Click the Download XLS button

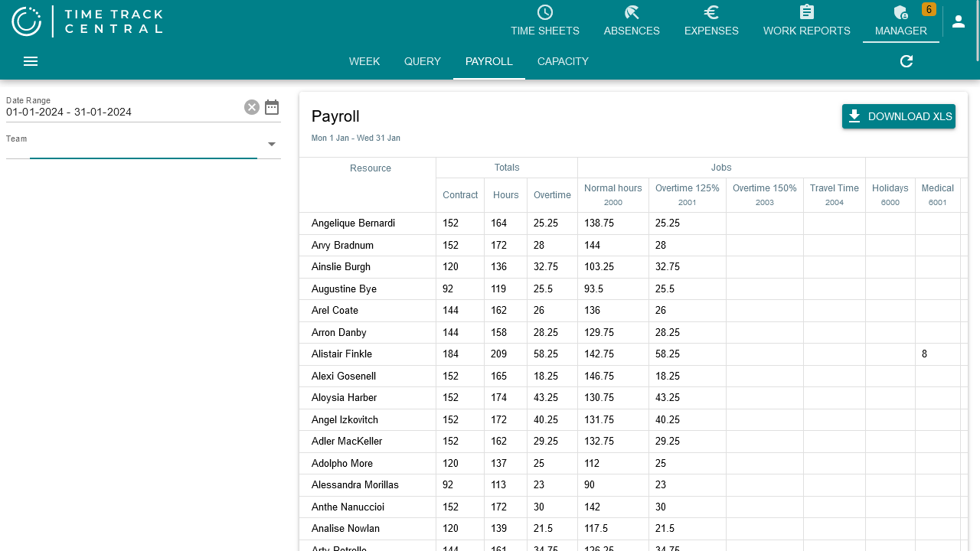click(899, 116)
